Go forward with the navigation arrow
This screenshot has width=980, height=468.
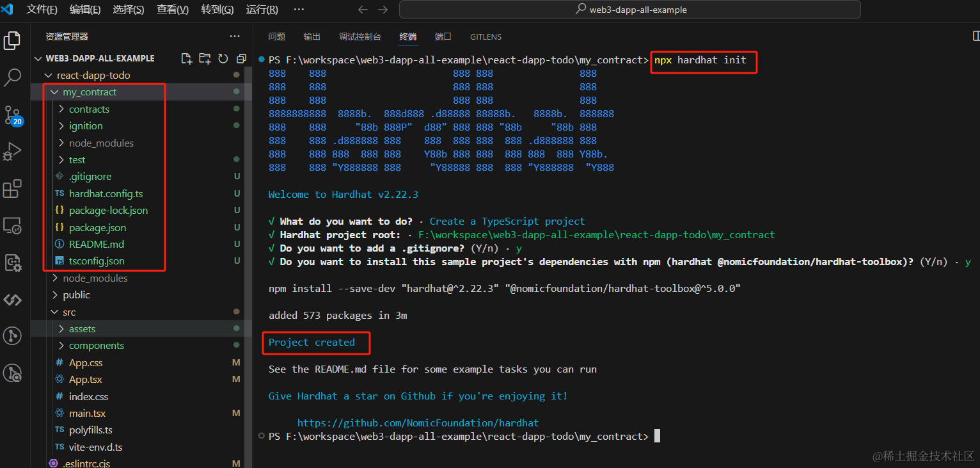click(x=383, y=10)
